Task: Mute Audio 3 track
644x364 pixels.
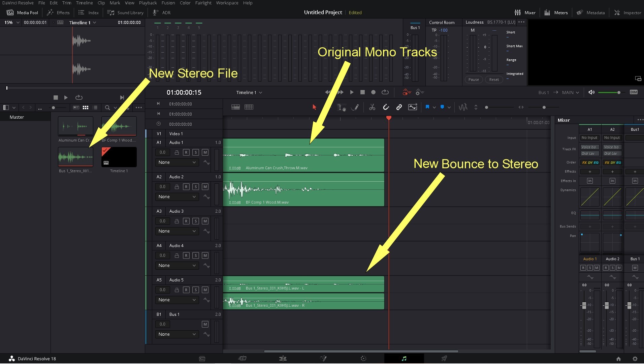Action: tap(205, 221)
